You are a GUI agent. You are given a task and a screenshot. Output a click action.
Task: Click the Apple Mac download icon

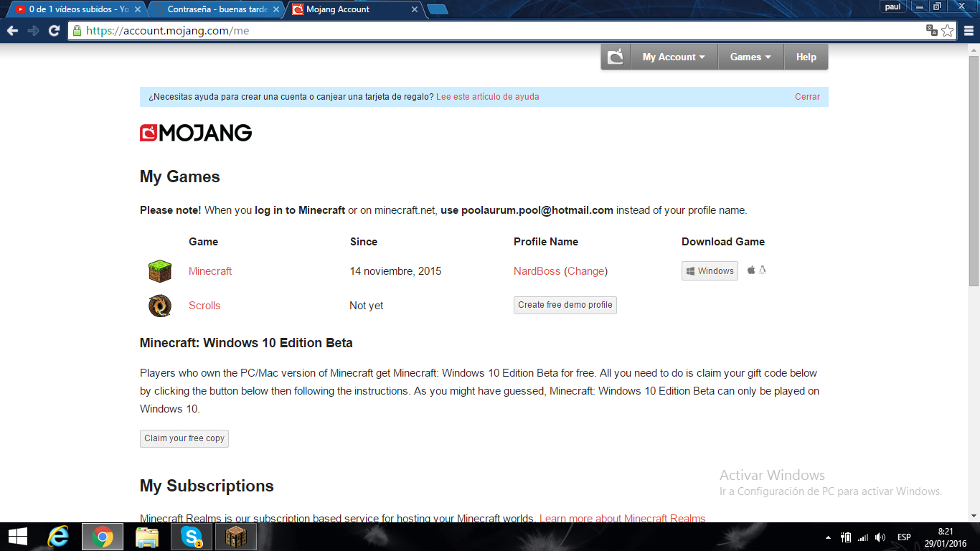751,270
